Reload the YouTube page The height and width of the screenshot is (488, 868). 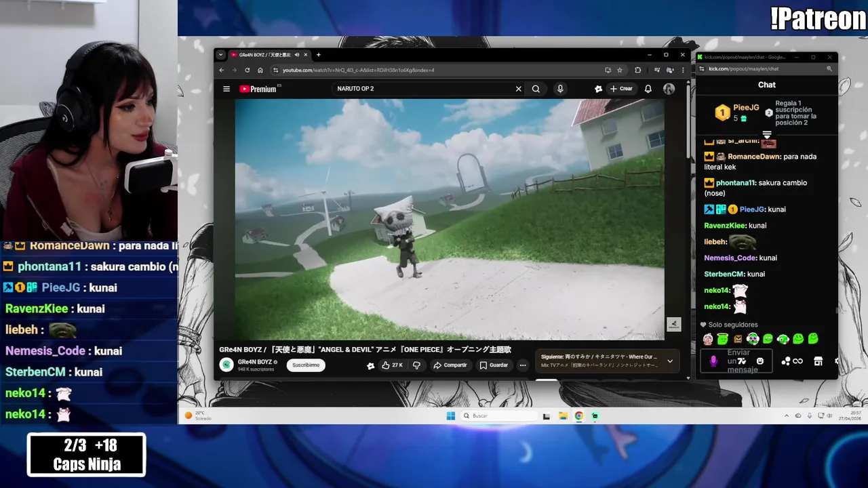(x=248, y=70)
